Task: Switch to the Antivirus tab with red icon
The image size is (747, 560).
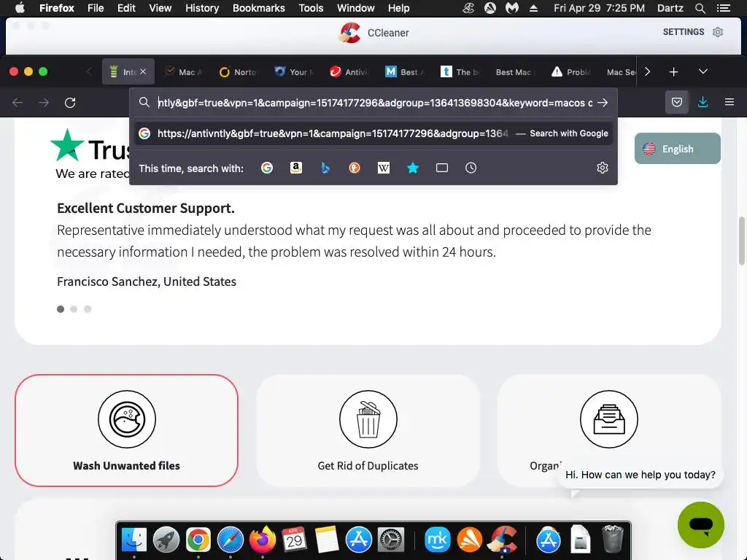Action: [349, 72]
